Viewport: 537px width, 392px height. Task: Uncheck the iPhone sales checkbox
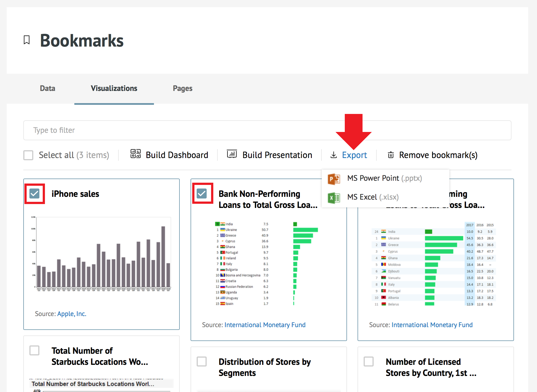tap(35, 194)
